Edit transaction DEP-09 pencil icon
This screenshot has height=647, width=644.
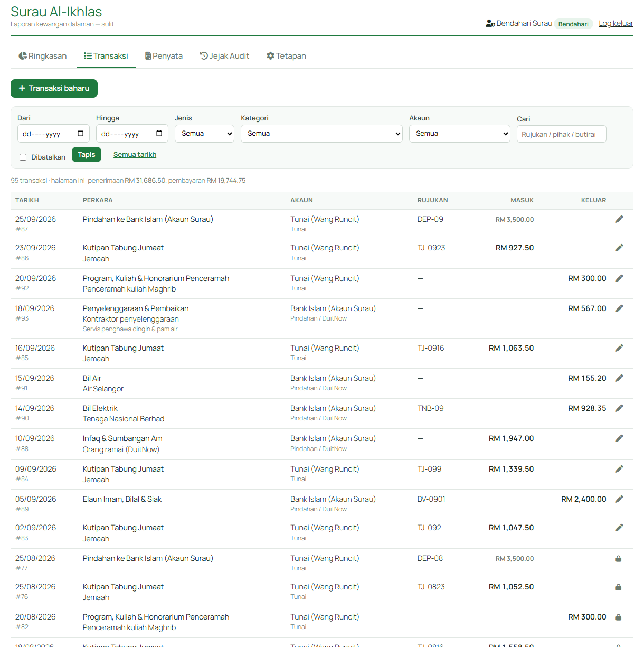(x=619, y=219)
